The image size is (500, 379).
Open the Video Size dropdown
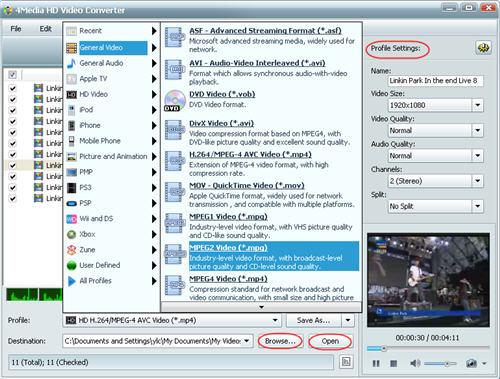pyautogui.click(x=477, y=105)
